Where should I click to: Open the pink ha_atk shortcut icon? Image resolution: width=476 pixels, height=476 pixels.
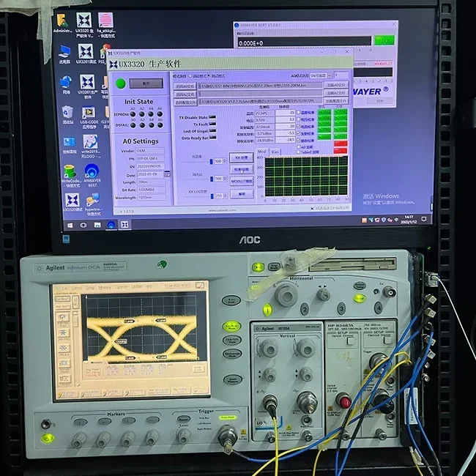pyautogui.click(x=106, y=25)
